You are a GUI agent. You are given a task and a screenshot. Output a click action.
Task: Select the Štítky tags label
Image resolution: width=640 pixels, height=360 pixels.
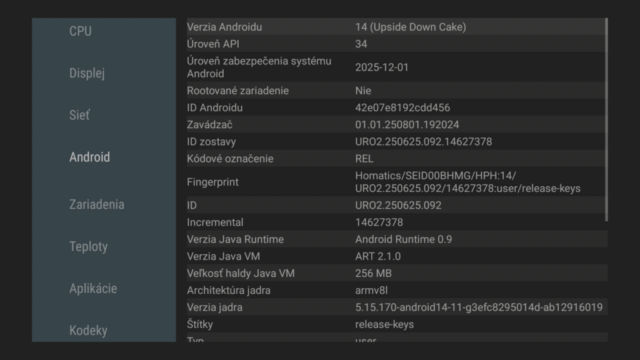(x=200, y=324)
